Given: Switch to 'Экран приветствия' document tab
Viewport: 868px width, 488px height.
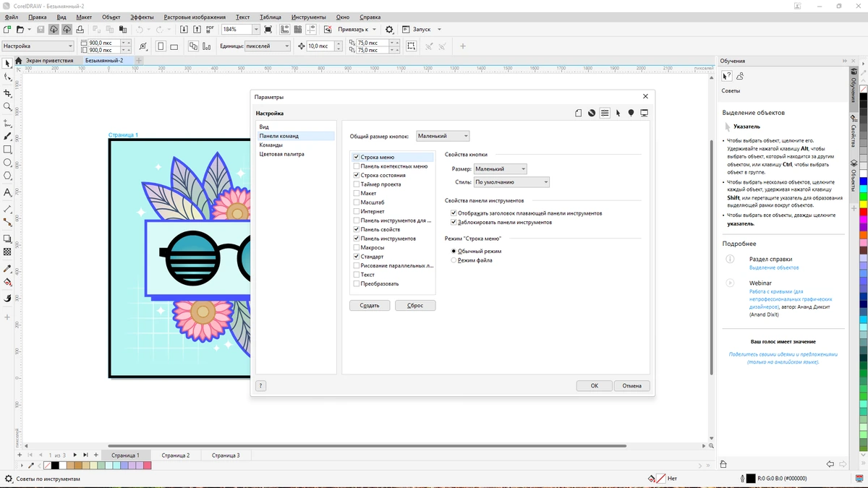Looking at the screenshot, I should point(50,61).
